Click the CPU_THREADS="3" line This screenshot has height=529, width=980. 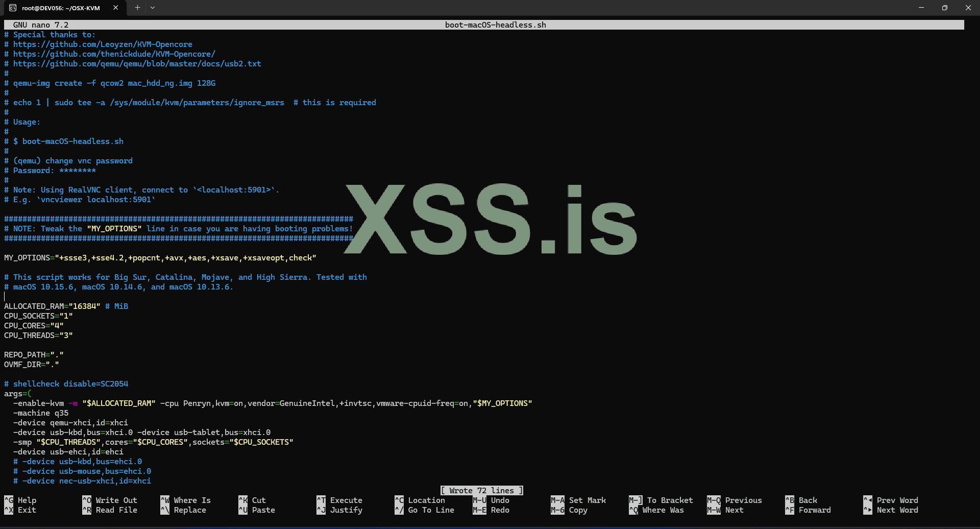point(38,335)
